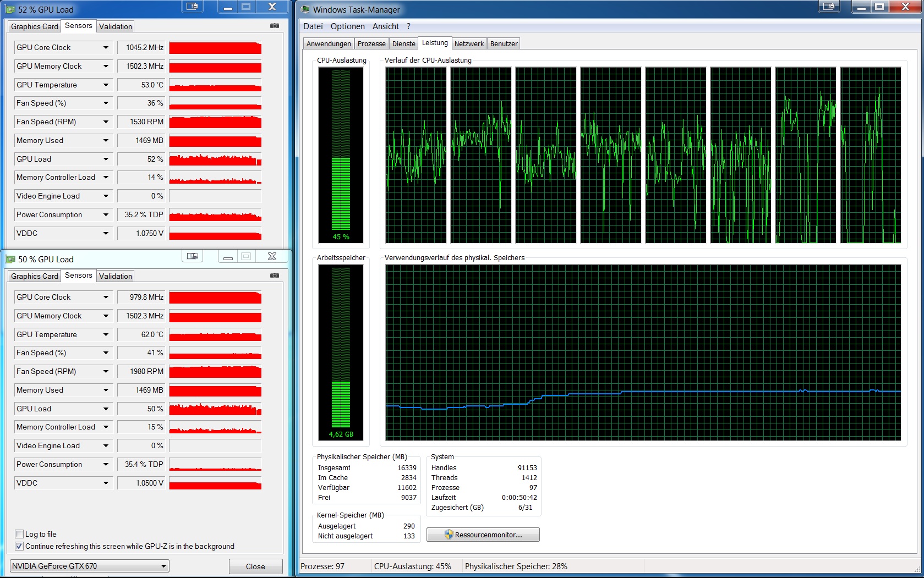924x578 pixels.
Task: Click CPU-Auslastung 45 % meter
Action: tap(341, 155)
